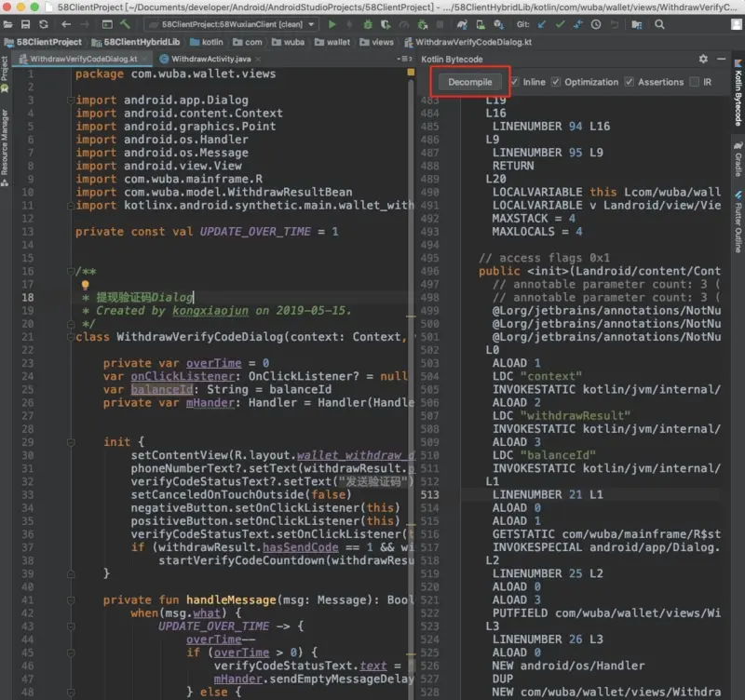Click Git update project blue arrow
This screenshot has width=745, height=700.
(542, 24)
